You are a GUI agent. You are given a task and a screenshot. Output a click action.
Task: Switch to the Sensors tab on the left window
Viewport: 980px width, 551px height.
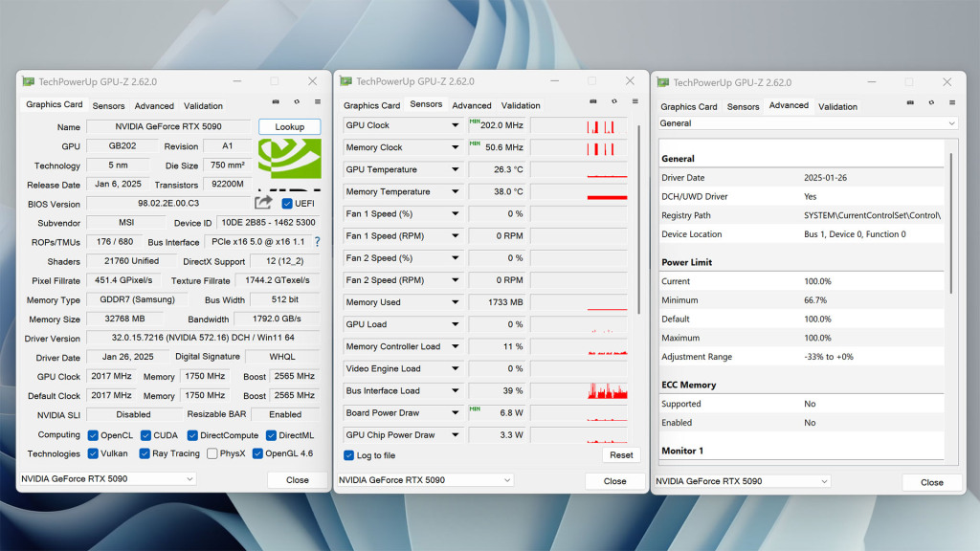click(x=108, y=105)
